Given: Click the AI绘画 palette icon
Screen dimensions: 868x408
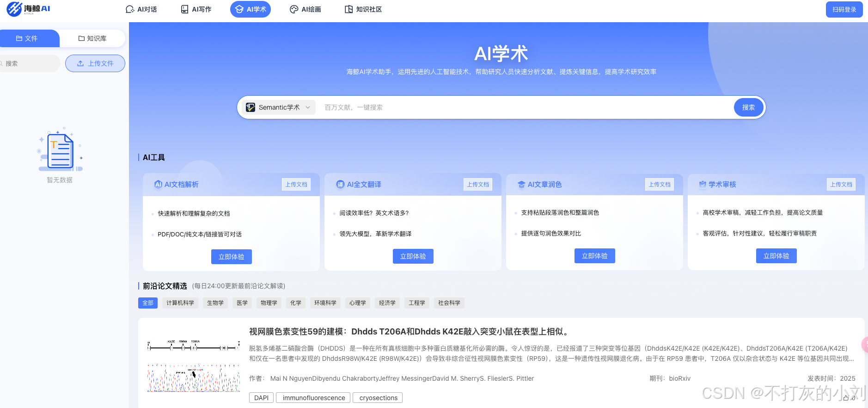Looking at the screenshot, I should point(294,9).
